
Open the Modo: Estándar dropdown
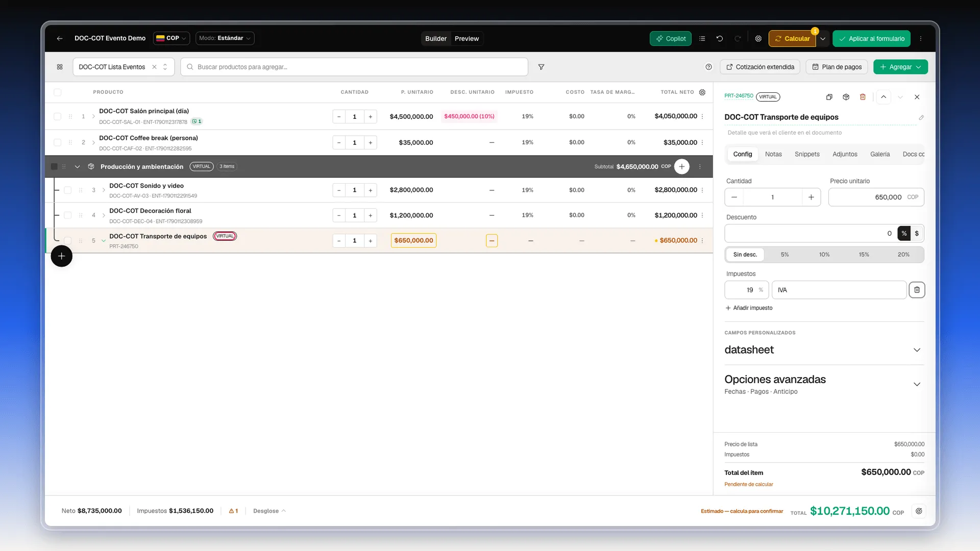coord(225,38)
